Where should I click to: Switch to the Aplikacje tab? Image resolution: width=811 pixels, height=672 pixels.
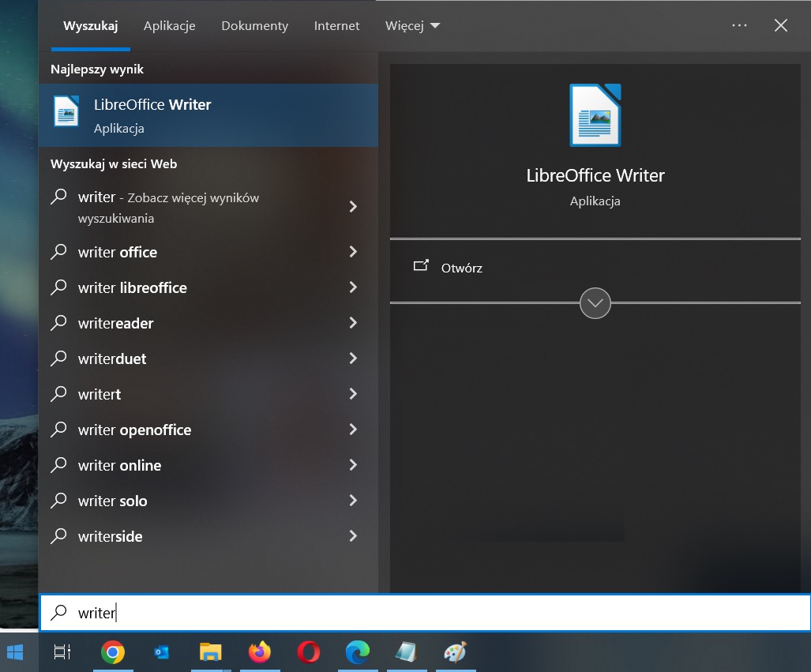click(x=169, y=26)
